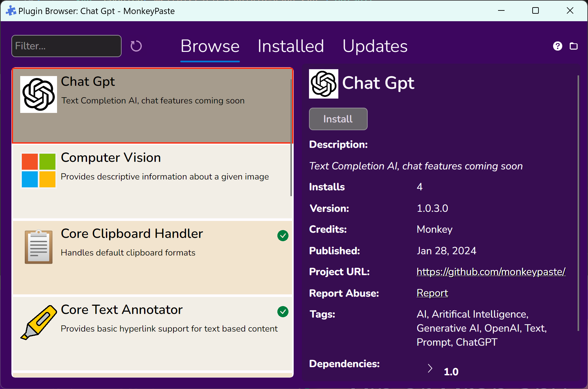Click the puzzle piece app icon in title bar
The width and height of the screenshot is (588, 389).
click(11, 11)
